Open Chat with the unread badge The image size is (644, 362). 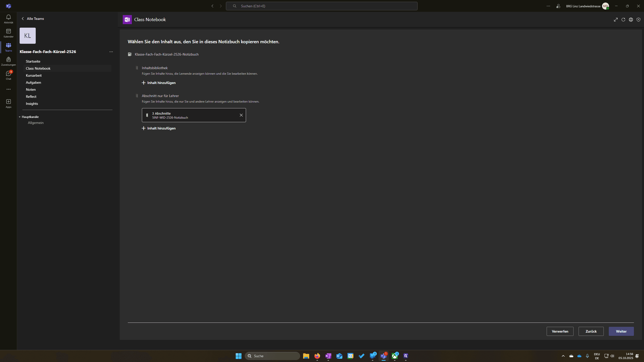coord(8,75)
